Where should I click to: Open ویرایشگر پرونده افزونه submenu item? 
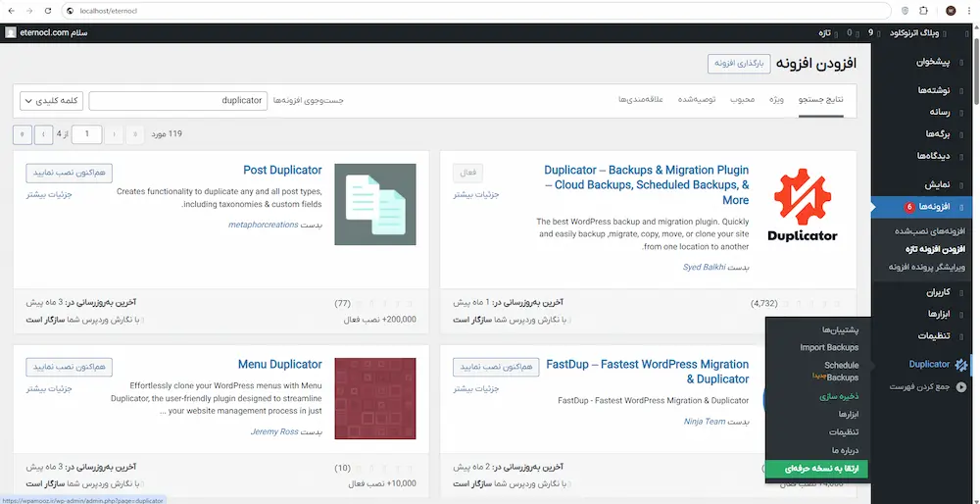tap(927, 267)
